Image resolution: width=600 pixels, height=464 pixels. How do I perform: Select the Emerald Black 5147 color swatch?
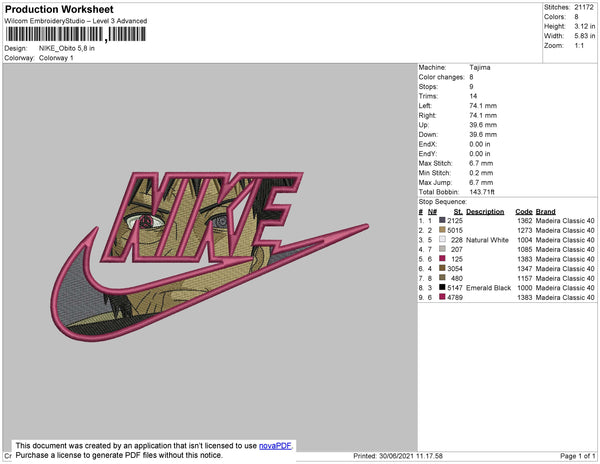coord(442,287)
